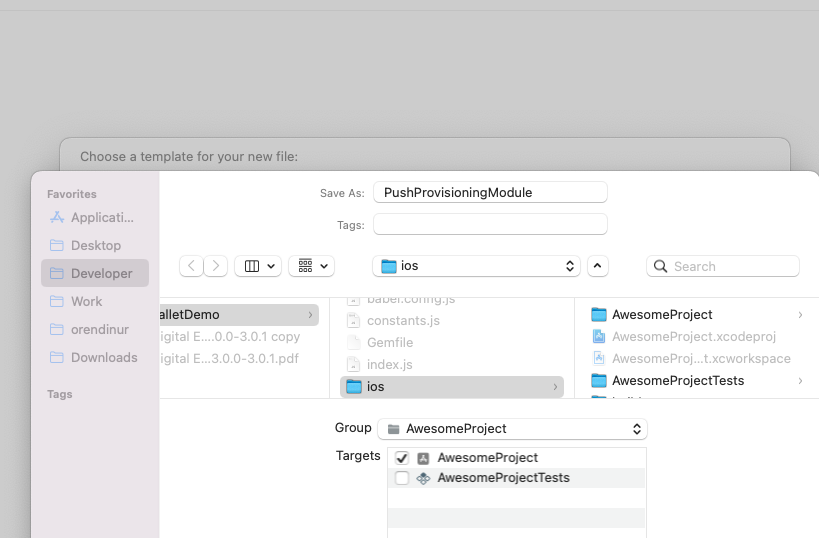Open the ios location popup menu
The width and height of the screenshot is (819, 538).
click(476, 266)
